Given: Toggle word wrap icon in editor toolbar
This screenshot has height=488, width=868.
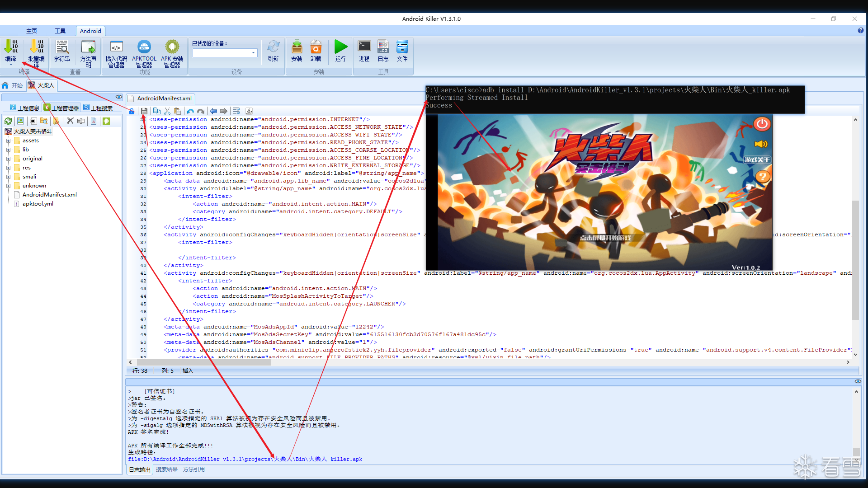Looking at the screenshot, I should [x=236, y=111].
